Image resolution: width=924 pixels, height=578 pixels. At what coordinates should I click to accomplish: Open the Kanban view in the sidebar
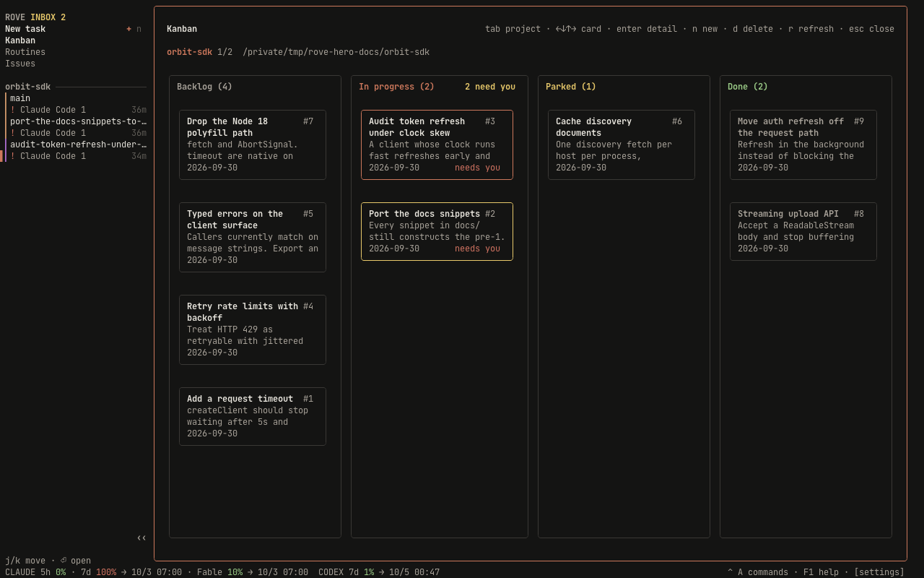(x=20, y=40)
